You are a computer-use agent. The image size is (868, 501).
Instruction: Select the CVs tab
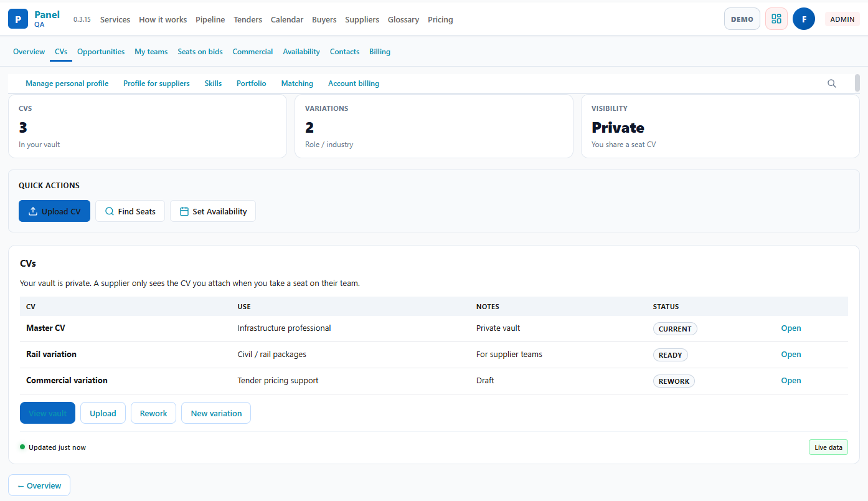61,52
